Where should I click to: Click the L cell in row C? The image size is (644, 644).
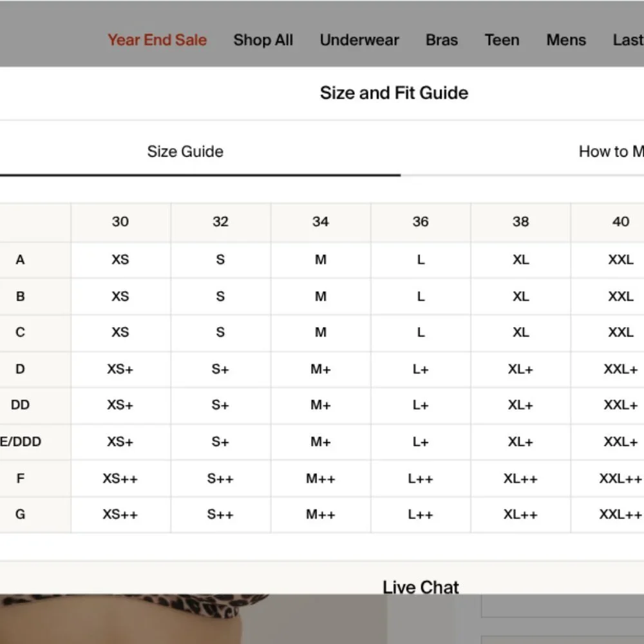tap(421, 332)
